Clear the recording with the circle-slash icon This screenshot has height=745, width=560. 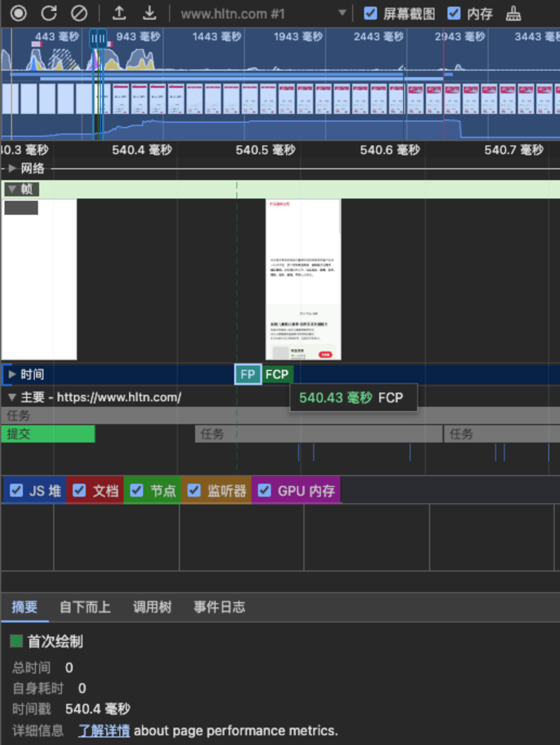(x=79, y=14)
